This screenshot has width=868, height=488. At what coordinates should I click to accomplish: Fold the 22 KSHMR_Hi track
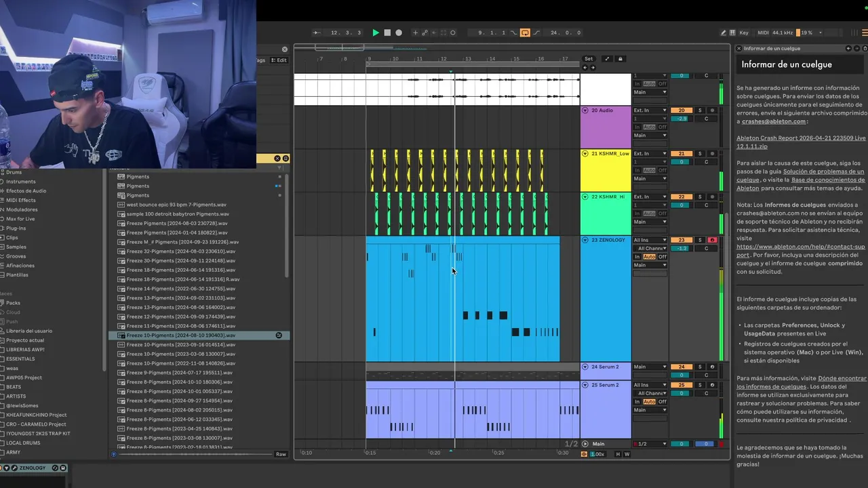(x=585, y=197)
